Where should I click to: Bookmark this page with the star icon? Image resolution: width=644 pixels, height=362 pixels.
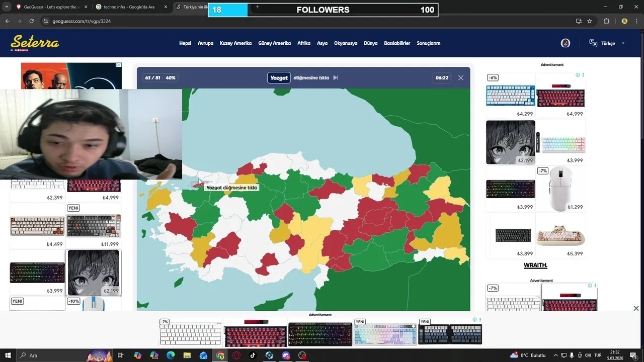click(x=590, y=21)
